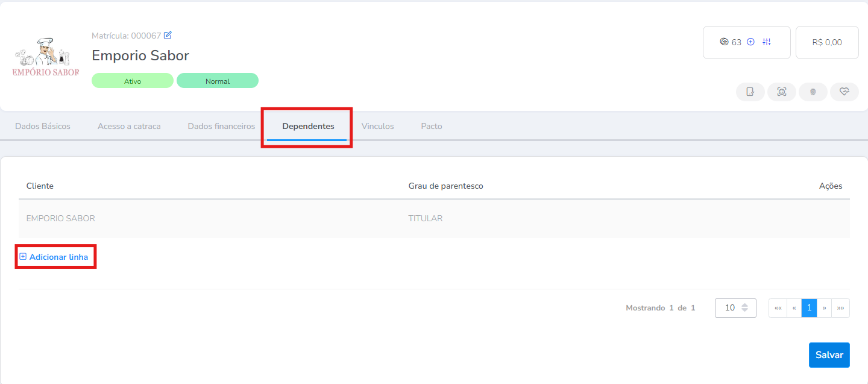Image resolution: width=868 pixels, height=384 pixels.
Task: Click Cliente column header
Action: click(40, 186)
